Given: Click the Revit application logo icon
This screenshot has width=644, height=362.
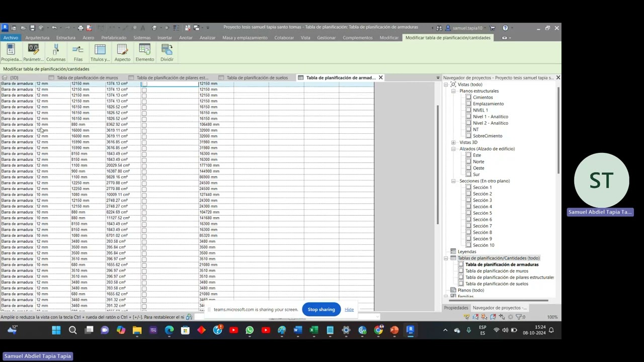Looking at the screenshot, I should [5, 28].
